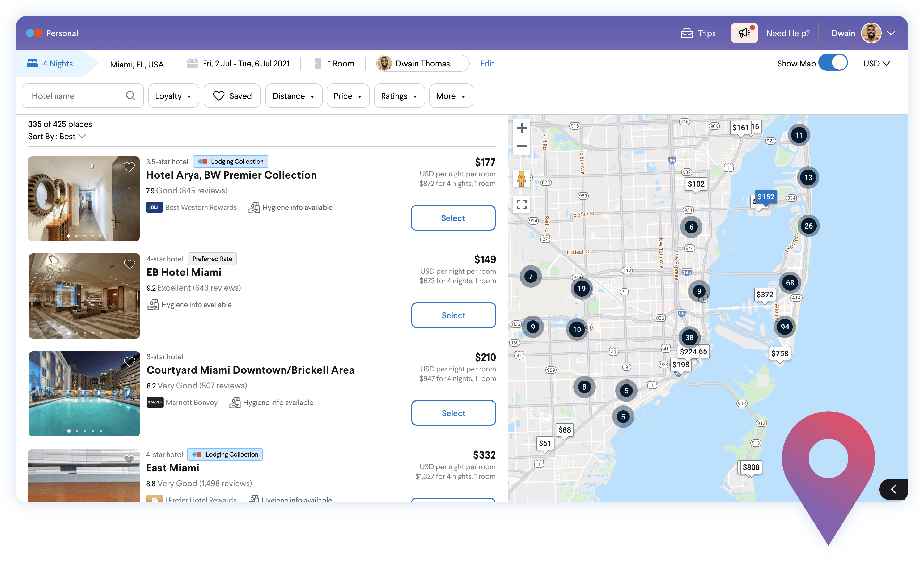Open the More filters dropdown
This screenshot has height=562, width=924.
(x=451, y=96)
